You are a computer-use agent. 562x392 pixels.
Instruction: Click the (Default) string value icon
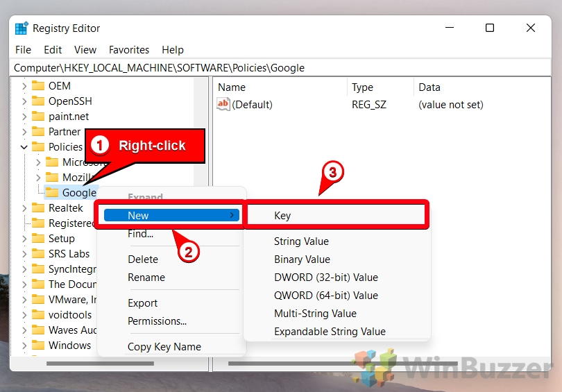coord(223,104)
